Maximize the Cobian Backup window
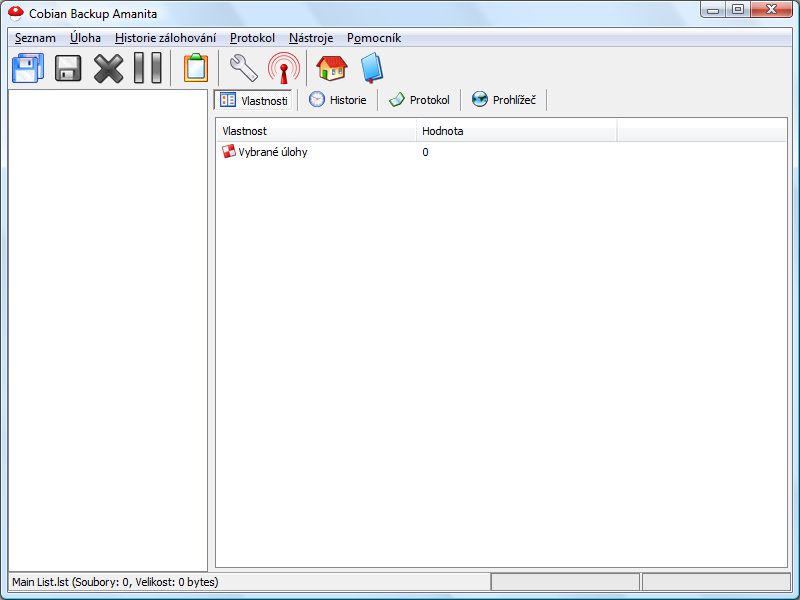Image resolution: width=800 pixels, height=600 pixels. [x=738, y=10]
